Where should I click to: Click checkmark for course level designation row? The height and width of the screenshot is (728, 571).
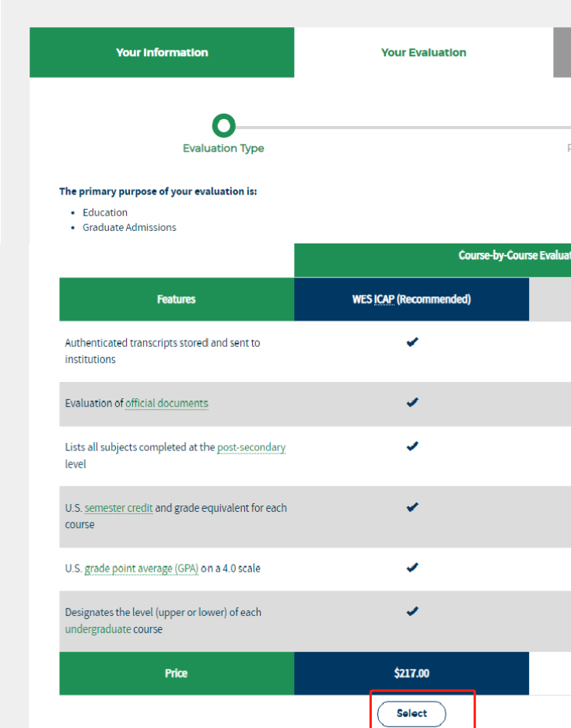pyautogui.click(x=412, y=611)
